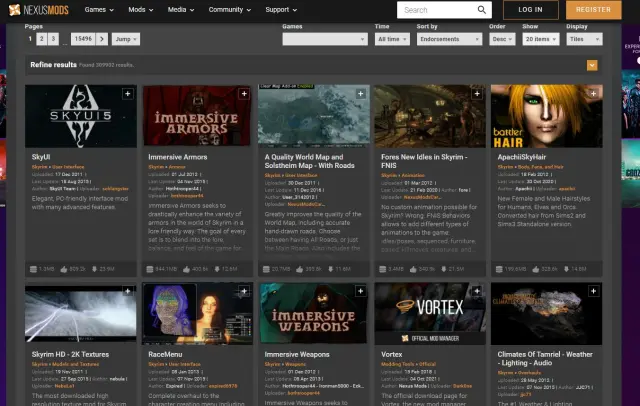Click SkyUI downloads arrow icon

tap(94, 269)
